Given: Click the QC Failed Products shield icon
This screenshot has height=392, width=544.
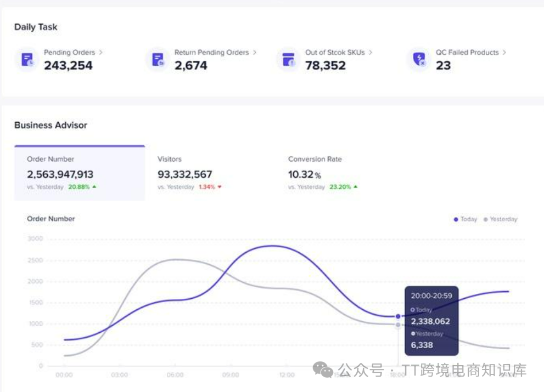Looking at the screenshot, I should [x=419, y=60].
